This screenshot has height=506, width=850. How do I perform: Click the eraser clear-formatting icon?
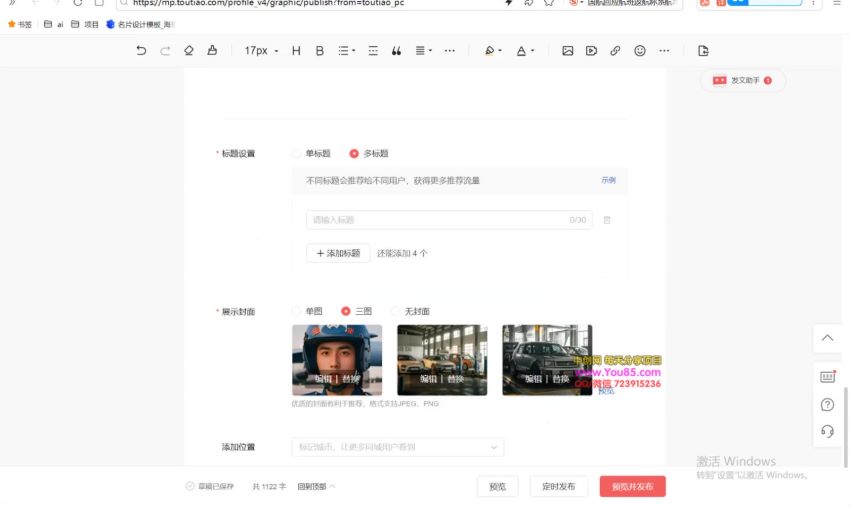[189, 51]
